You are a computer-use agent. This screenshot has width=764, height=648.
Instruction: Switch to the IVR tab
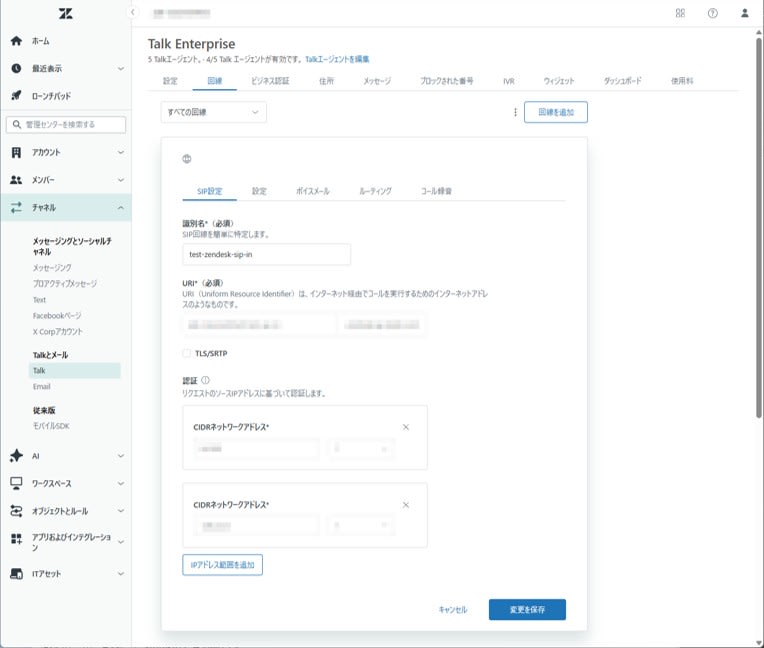tap(509, 81)
